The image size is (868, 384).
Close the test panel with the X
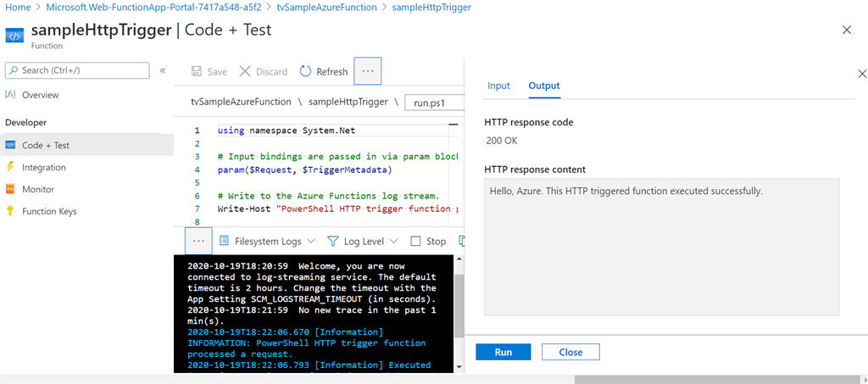pyautogui.click(x=861, y=74)
